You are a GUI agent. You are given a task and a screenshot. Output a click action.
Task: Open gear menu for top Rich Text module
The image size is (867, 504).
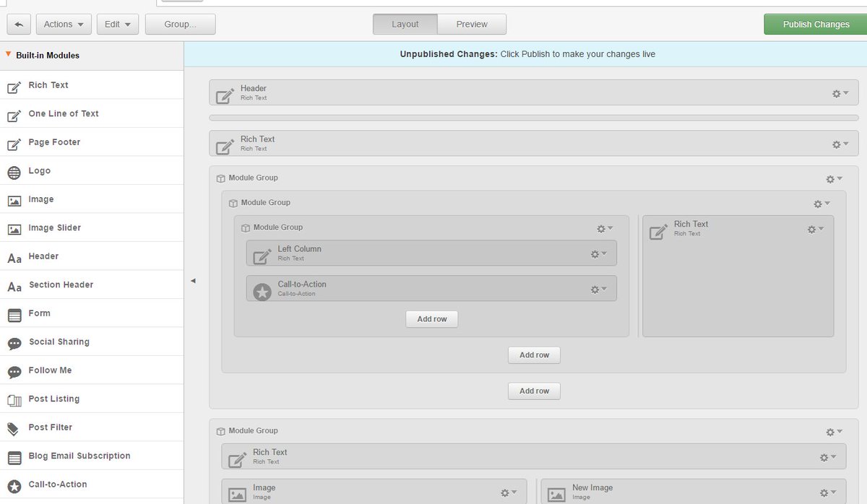pos(840,144)
